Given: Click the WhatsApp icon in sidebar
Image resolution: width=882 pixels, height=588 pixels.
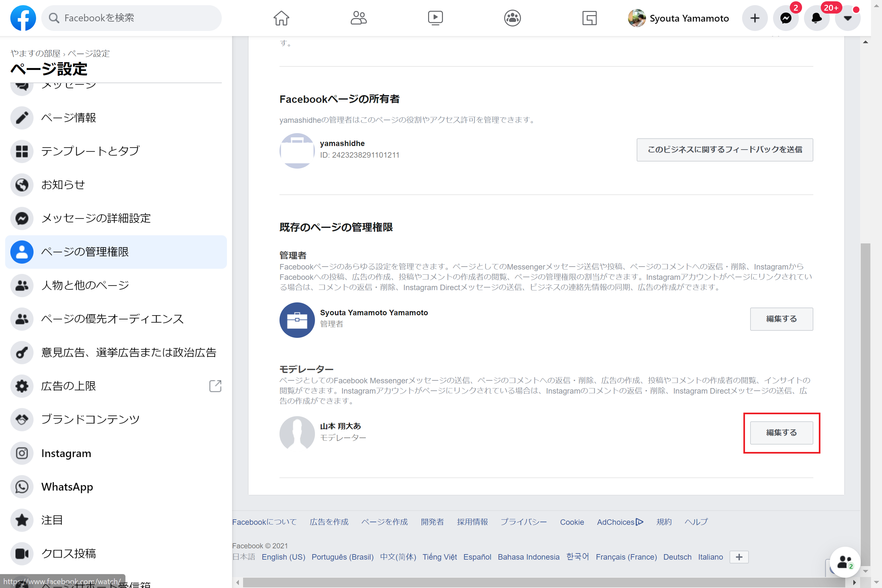Looking at the screenshot, I should point(22,487).
